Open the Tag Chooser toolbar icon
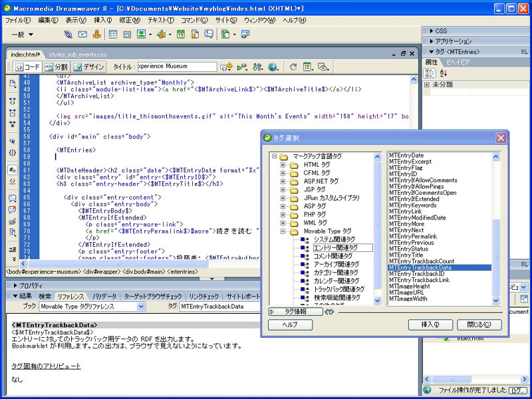Image resolution: width=532 pixels, height=399 pixels. tap(245, 35)
